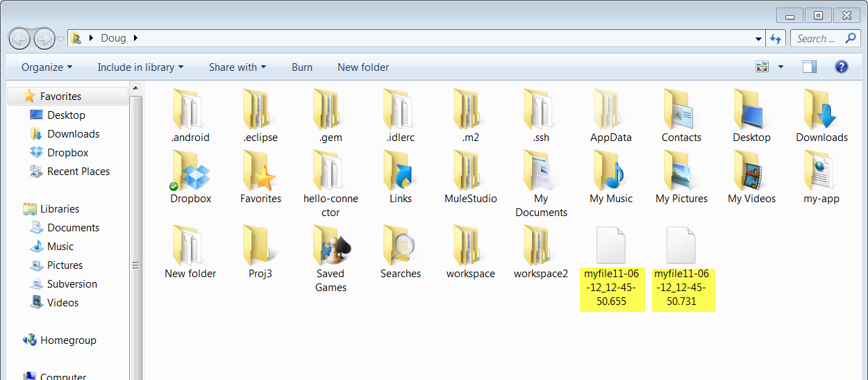The width and height of the screenshot is (868, 380).
Task: Select the .ssh folder
Action: click(x=541, y=116)
